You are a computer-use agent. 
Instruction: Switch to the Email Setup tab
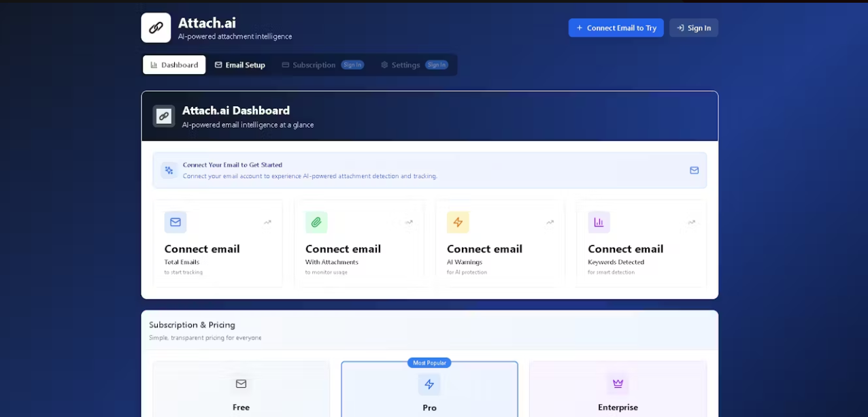pos(240,65)
